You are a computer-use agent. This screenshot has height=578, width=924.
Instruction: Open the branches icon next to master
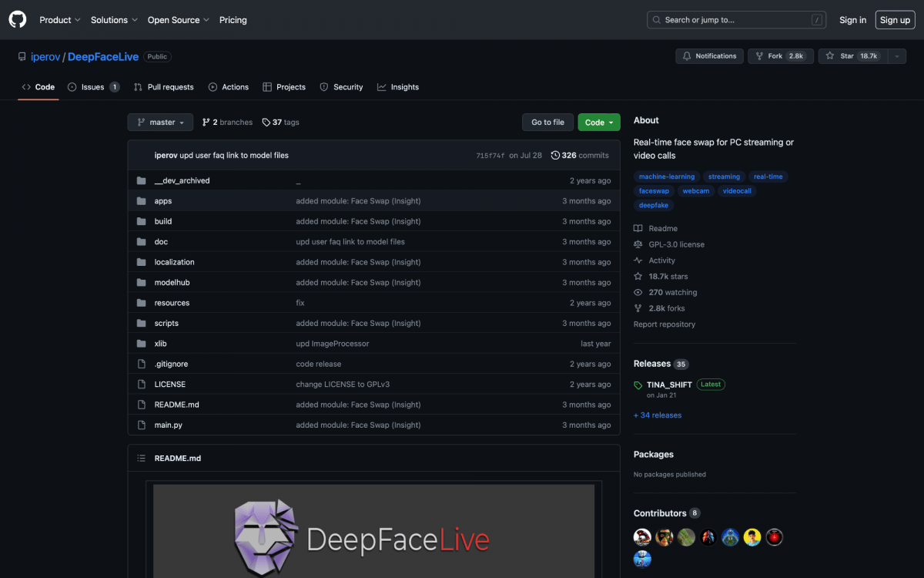pos(206,122)
